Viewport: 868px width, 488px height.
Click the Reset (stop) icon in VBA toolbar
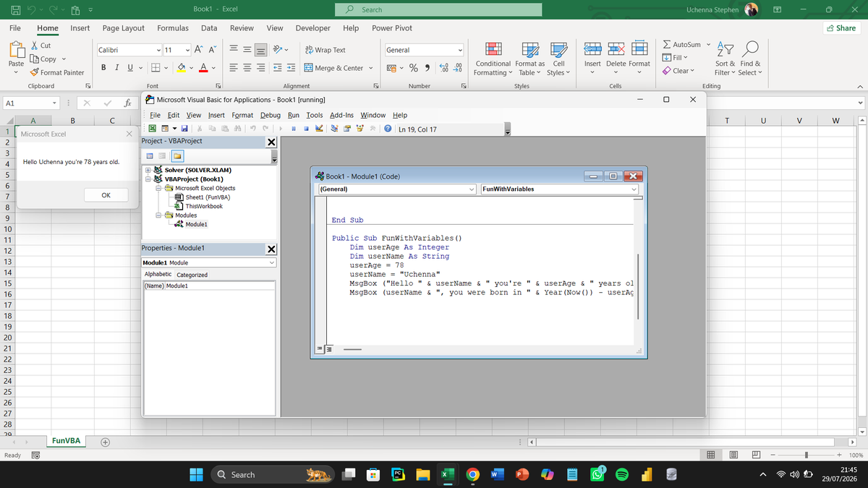tap(306, 129)
